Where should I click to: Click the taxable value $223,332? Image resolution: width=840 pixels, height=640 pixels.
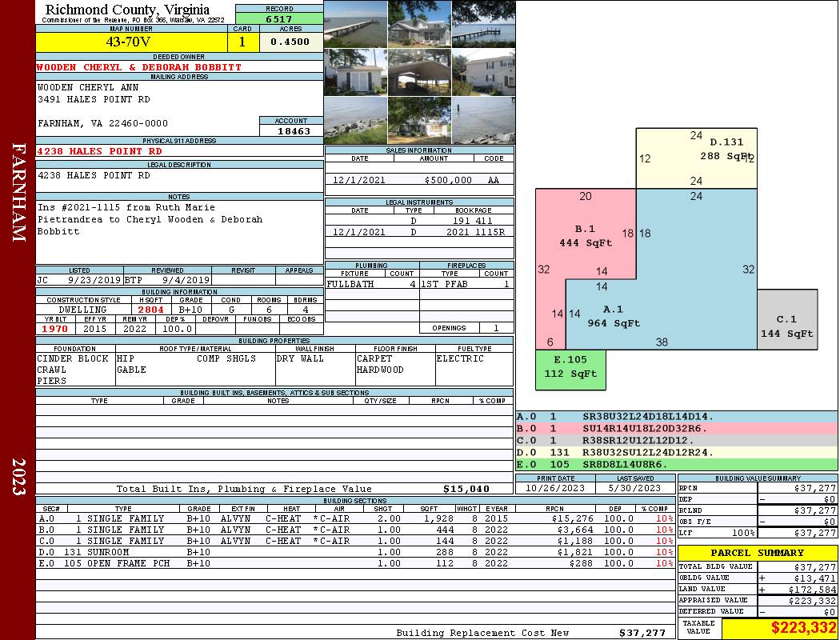(x=778, y=629)
